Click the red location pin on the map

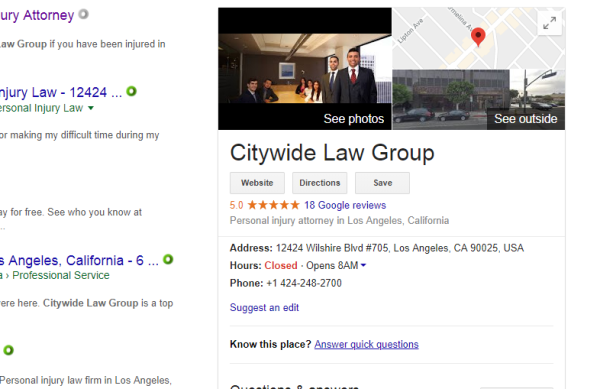[x=478, y=37]
